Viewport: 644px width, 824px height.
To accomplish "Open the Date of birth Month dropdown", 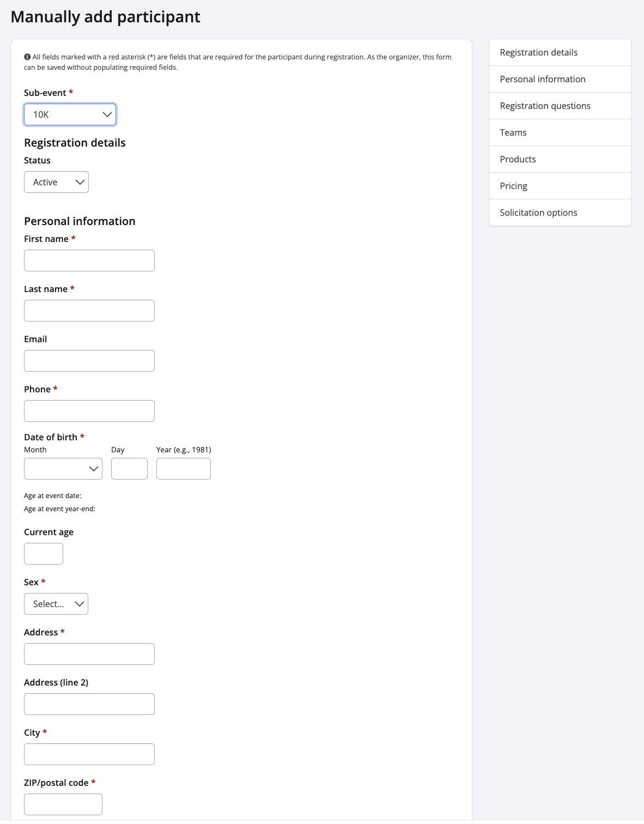I will pos(63,469).
